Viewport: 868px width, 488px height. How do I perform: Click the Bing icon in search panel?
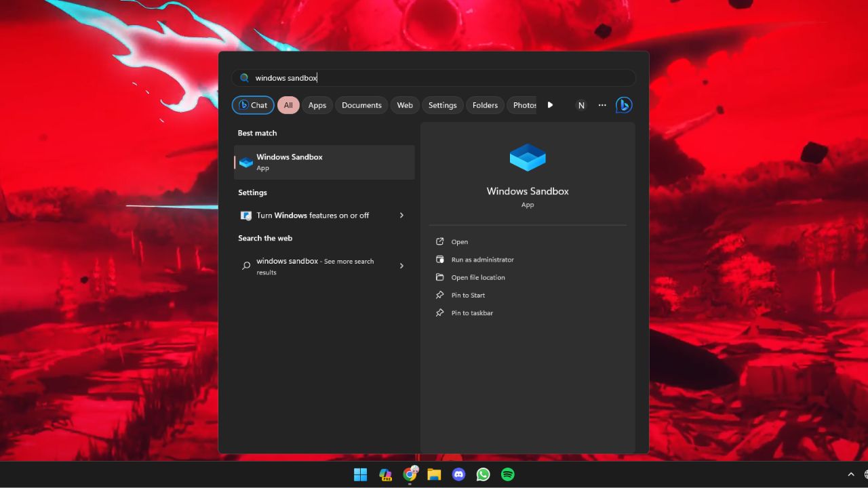(624, 105)
